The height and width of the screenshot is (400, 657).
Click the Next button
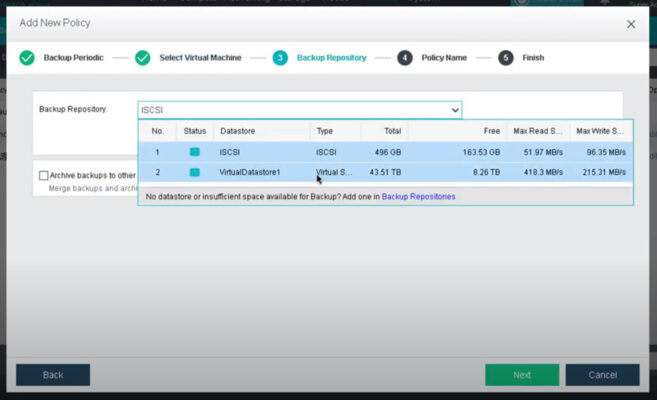[x=522, y=375]
